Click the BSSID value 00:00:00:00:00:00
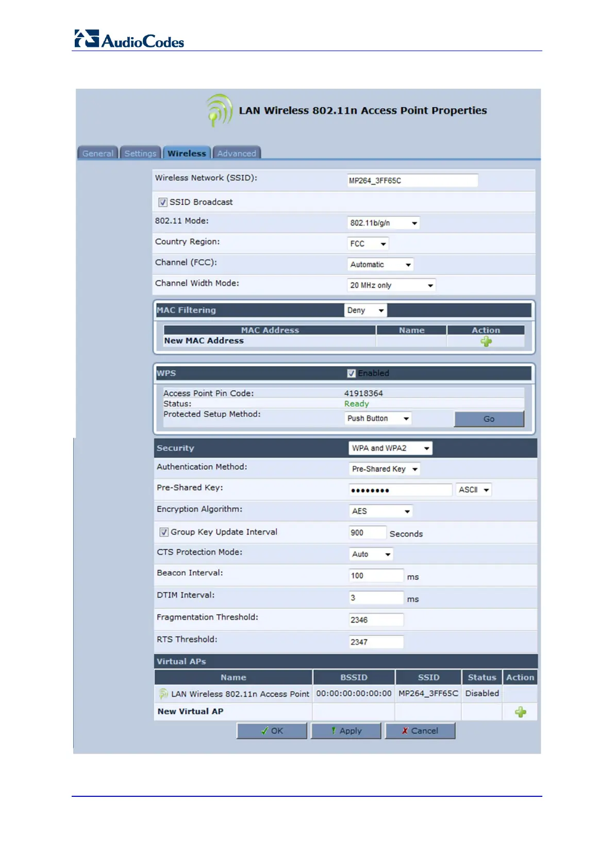 point(354,694)
